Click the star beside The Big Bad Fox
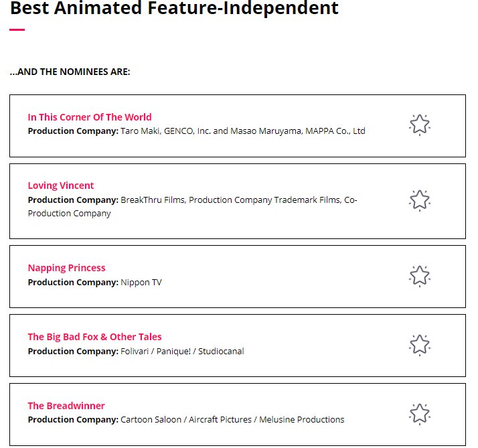Image resolution: width=478 pixels, height=448 pixels. coord(419,344)
